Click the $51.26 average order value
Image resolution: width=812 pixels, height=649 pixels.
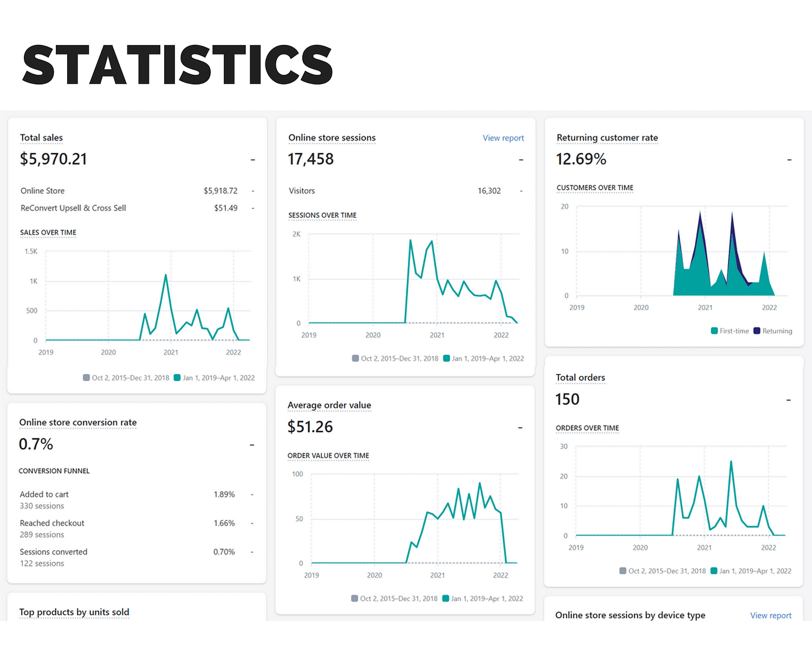coord(310,427)
